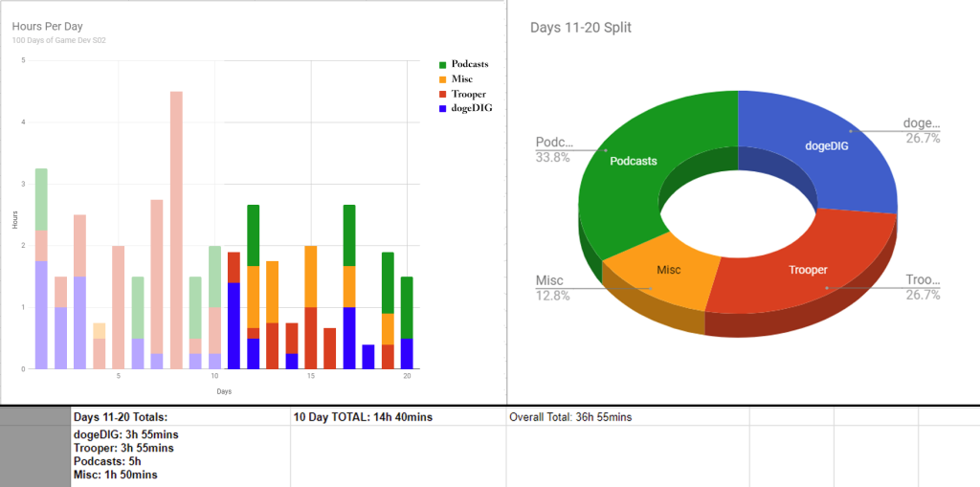Select the 'Days 11-20 Split' chart title

[580, 28]
